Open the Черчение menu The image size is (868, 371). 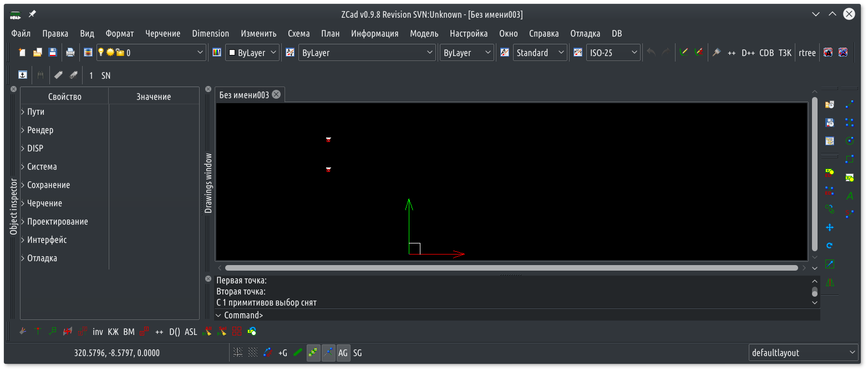(x=163, y=33)
